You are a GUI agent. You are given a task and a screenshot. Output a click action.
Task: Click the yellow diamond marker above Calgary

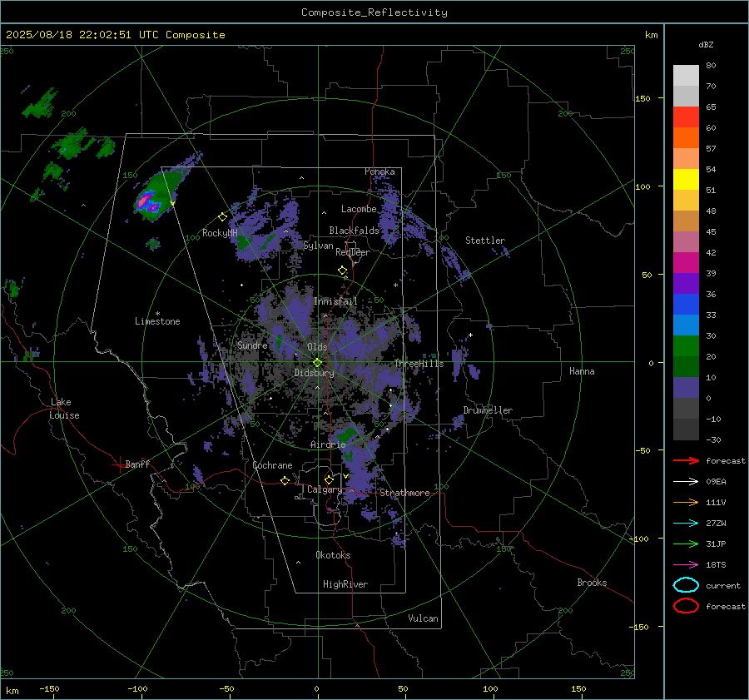(329, 479)
